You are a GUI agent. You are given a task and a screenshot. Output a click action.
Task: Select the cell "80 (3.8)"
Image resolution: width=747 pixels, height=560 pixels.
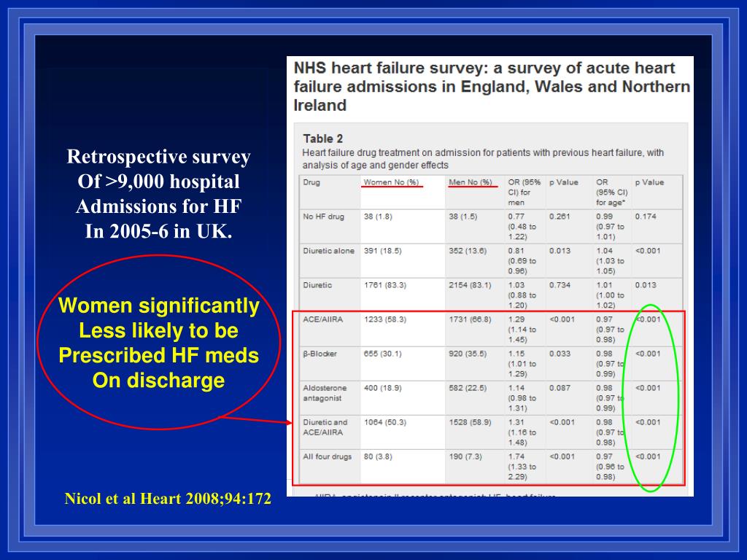pos(378,456)
